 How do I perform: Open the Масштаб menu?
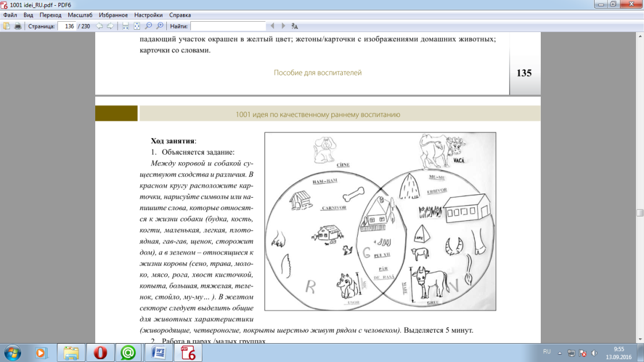80,15
